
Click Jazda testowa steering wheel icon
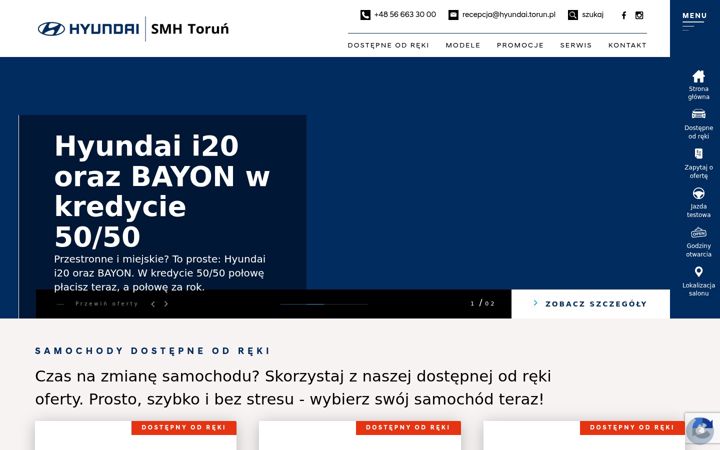tap(698, 193)
